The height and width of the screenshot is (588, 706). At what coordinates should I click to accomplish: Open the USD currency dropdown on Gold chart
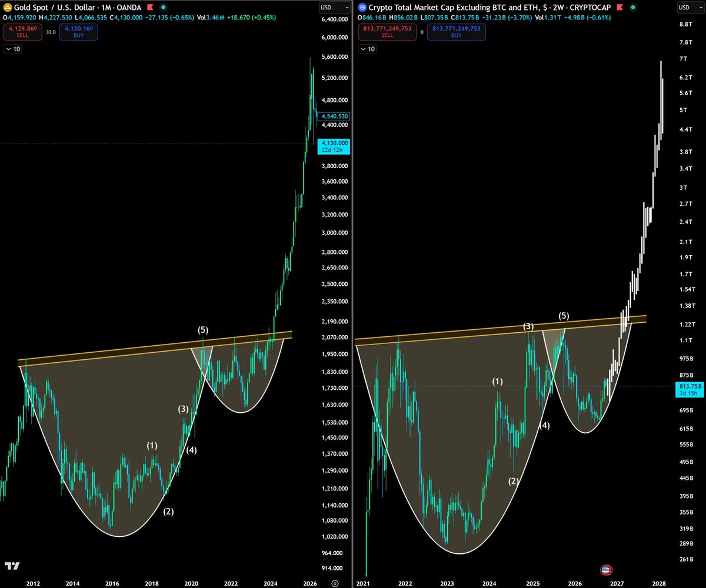tap(334, 8)
